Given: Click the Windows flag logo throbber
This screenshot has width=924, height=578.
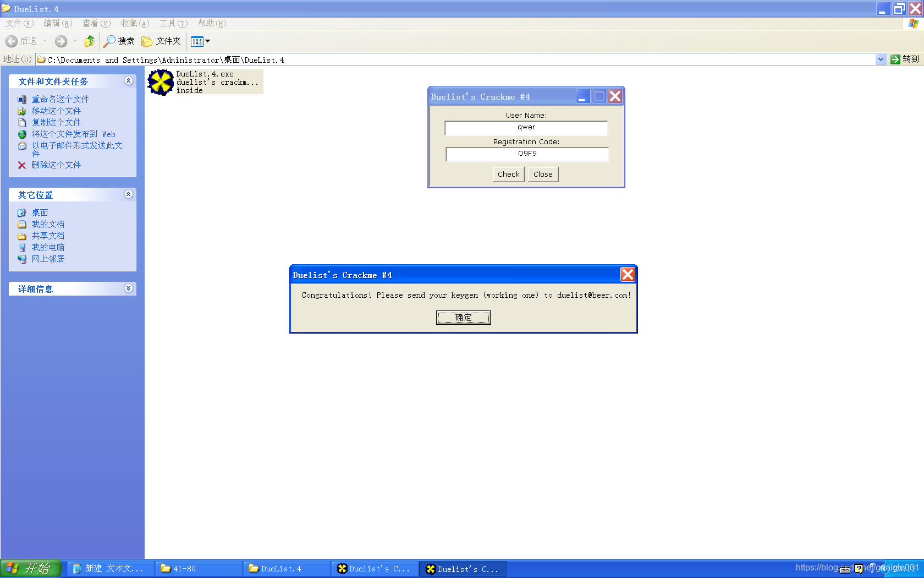Looking at the screenshot, I should click(914, 24).
